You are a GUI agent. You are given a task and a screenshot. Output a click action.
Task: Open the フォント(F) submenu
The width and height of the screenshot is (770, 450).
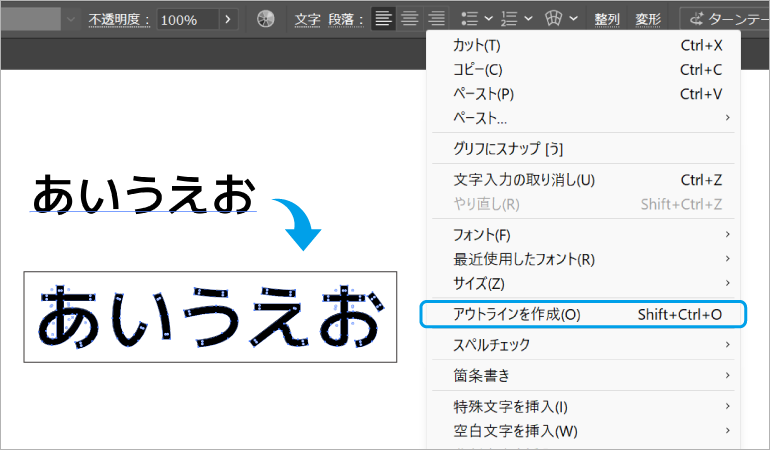pos(583,235)
